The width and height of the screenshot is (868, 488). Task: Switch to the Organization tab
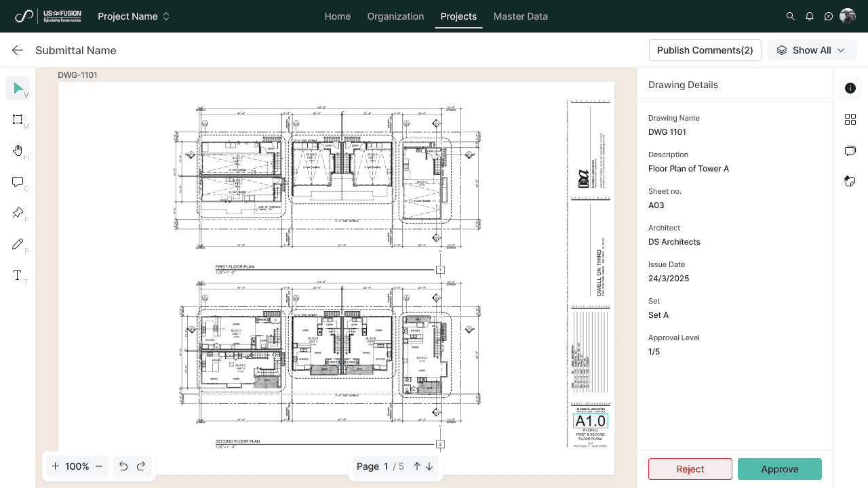395,16
